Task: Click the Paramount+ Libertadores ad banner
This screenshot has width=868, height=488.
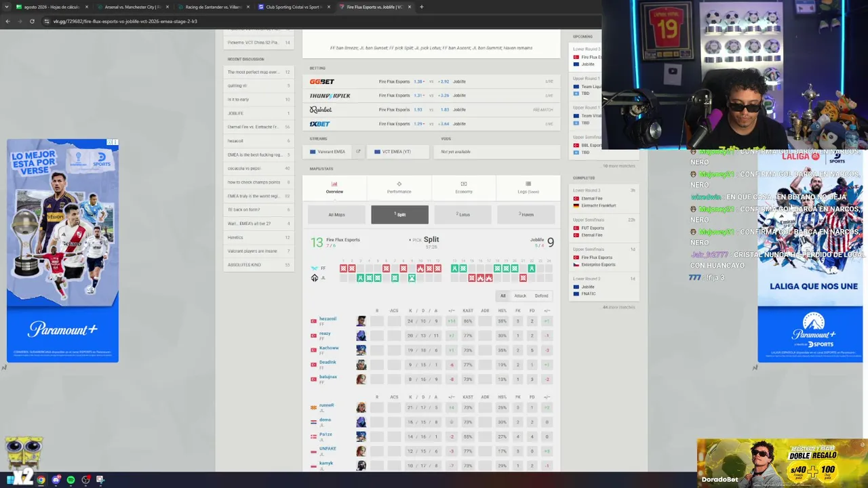Action: 62,251
